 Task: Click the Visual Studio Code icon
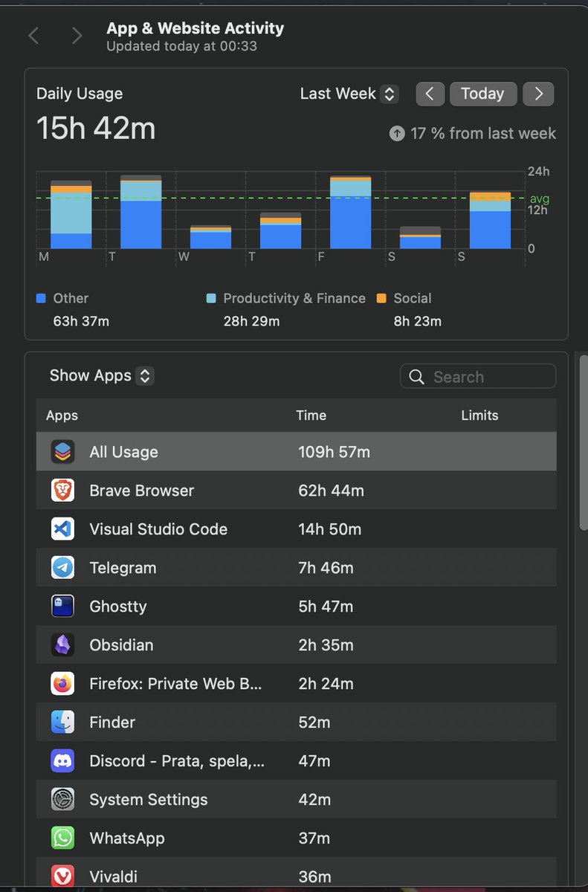[x=62, y=529]
